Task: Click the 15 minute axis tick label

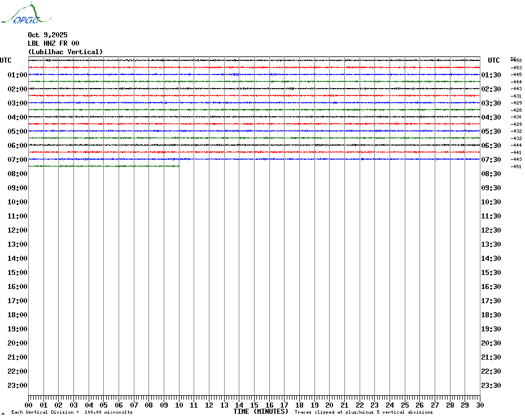Action: (254, 405)
